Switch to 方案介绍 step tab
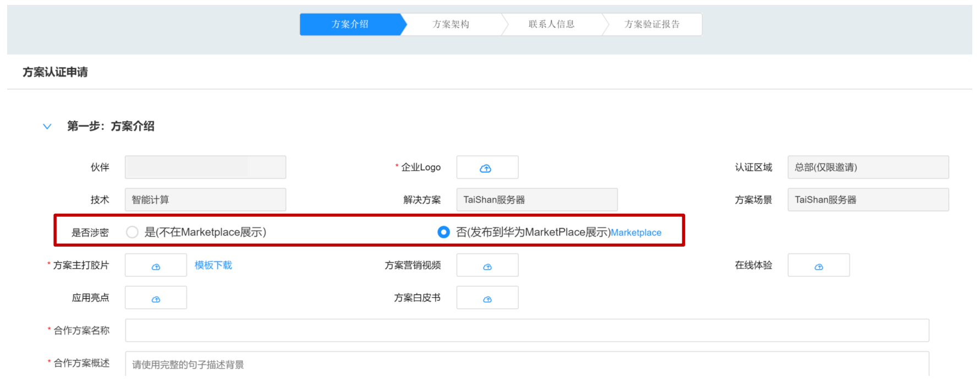 click(x=351, y=24)
